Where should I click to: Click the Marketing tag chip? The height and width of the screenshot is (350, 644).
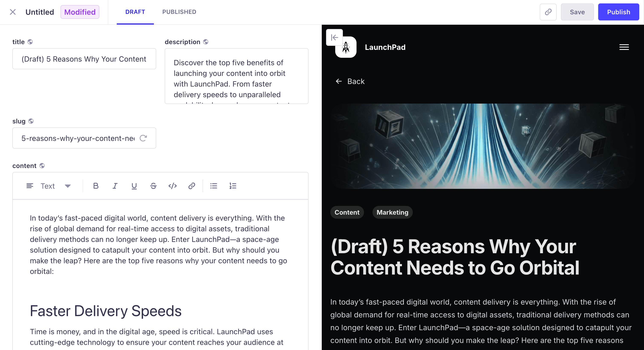pyautogui.click(x=393, y=213)
